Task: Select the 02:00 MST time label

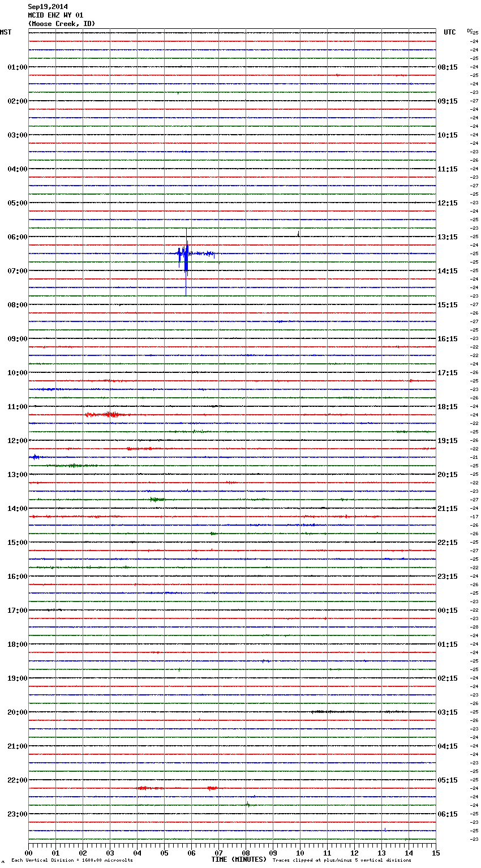Action: click(17, 101)
